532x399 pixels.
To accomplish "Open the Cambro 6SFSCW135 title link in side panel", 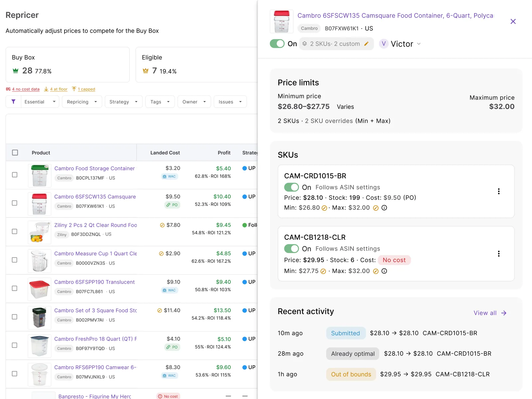I will (395, 16).
